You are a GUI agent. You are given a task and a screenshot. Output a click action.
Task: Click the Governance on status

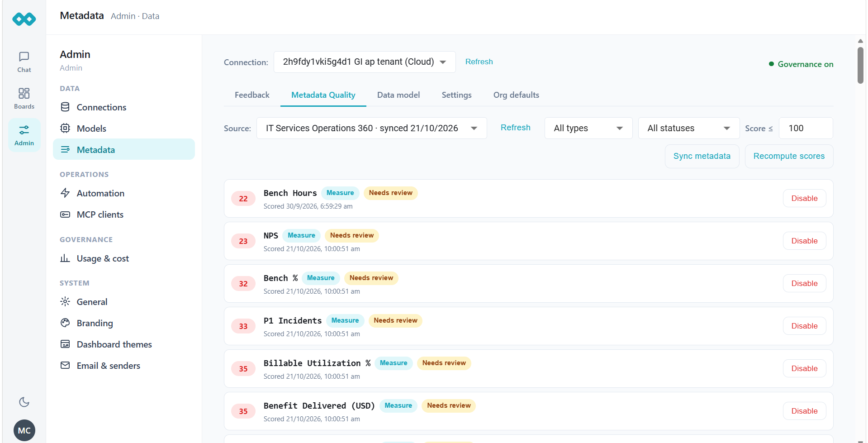point(801,64)
